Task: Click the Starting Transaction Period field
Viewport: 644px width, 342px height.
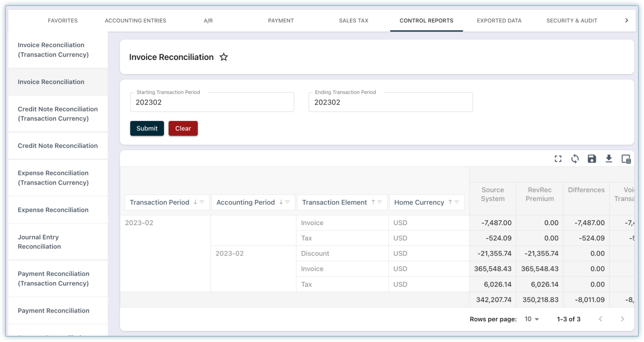Action: pos(212,102)
